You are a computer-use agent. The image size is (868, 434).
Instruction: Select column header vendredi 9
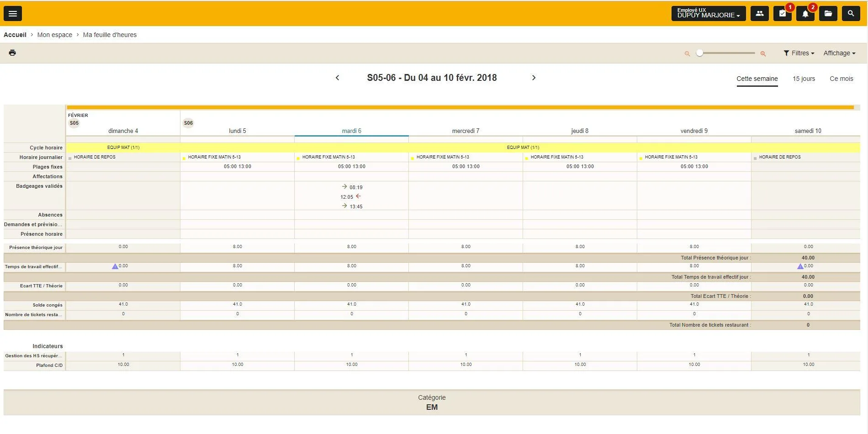[694, 131]
